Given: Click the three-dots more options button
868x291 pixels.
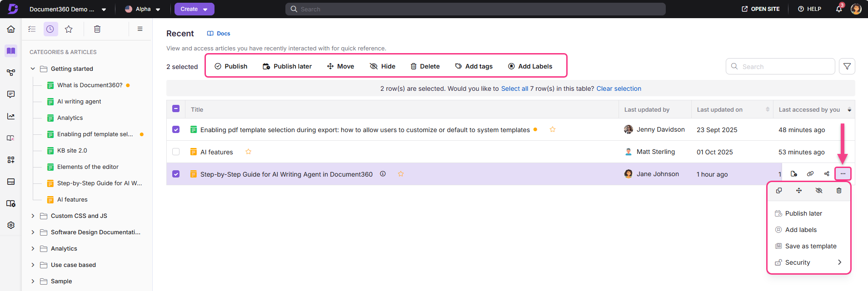Looking at the screenshot, I should pyautogui.click(x=843, y=174).
